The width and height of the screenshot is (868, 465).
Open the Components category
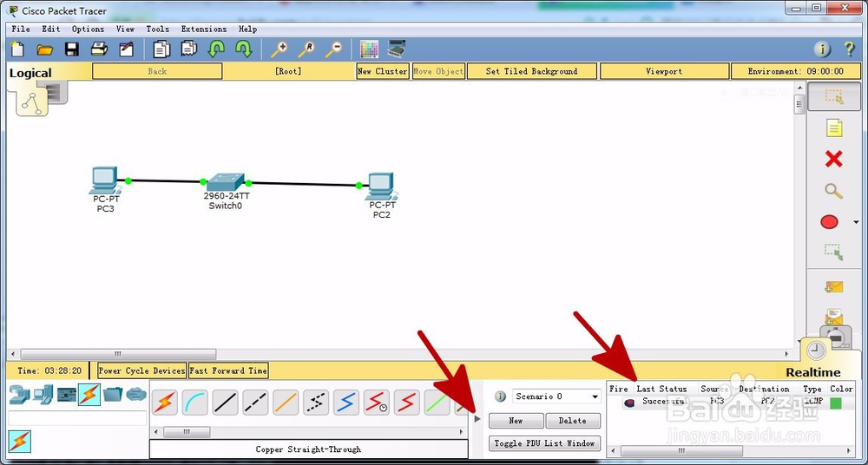point(67,394)
